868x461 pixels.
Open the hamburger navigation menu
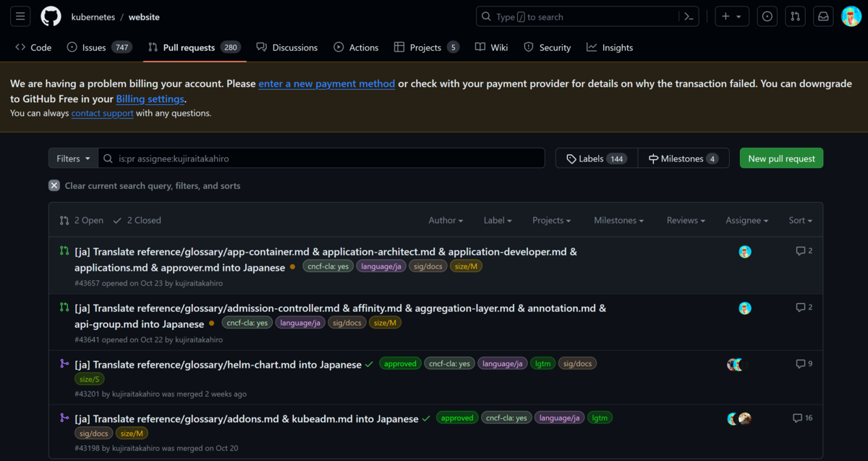point(20,17)
